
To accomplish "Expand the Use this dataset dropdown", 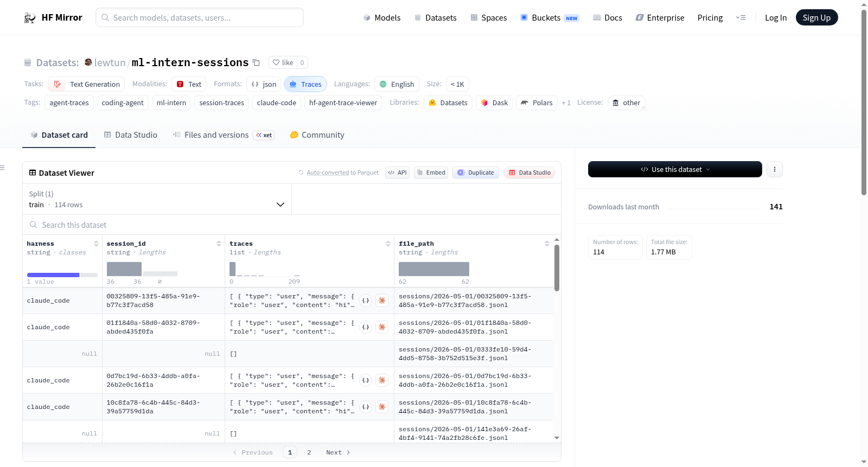I will (675, 169).
